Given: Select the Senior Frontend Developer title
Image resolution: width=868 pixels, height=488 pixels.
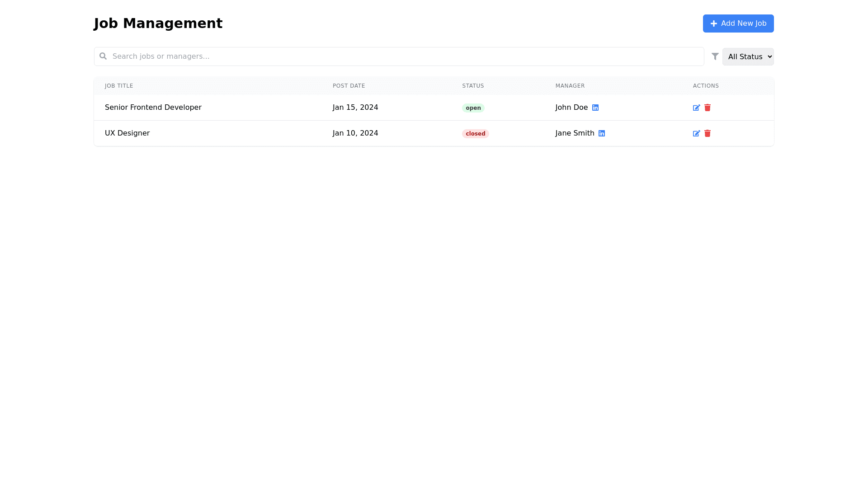Looking at the screenshot, I should click(153, 108).
